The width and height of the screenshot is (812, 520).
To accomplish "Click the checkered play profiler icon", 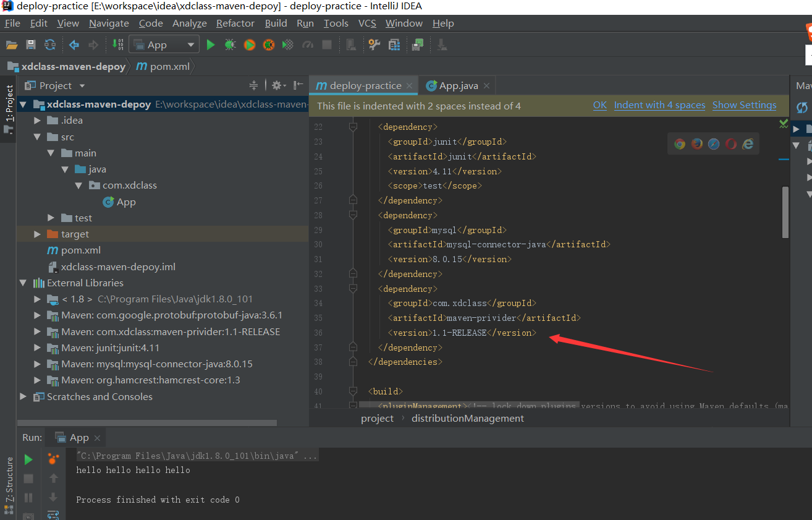I will (288, 45).
